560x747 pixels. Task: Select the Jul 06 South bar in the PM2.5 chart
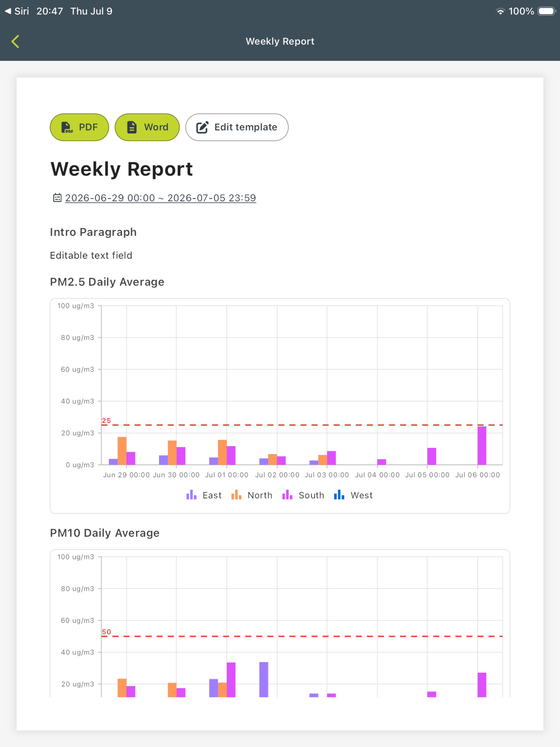pos(482,446)
